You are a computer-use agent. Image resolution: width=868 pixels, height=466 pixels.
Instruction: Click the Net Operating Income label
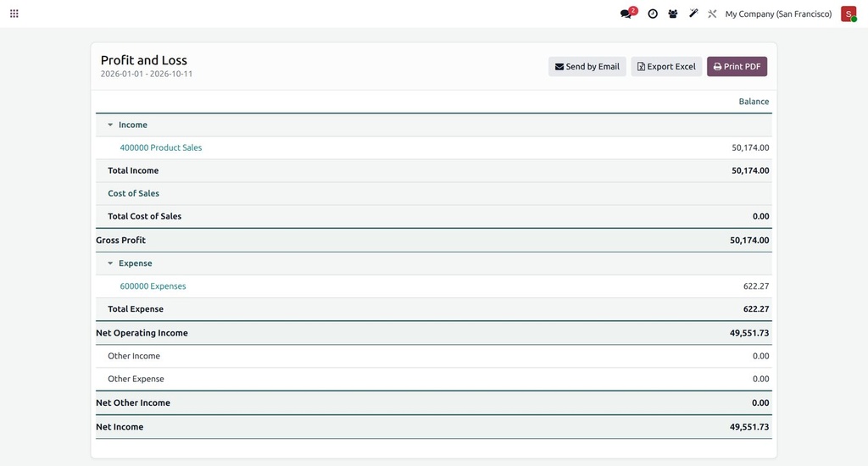pyautogui.click(x=142, y=333)
